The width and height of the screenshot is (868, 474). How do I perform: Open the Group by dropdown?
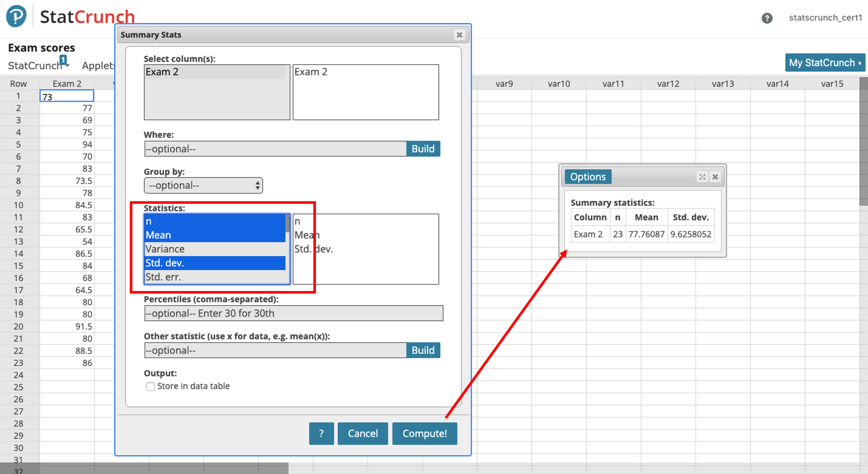coord(203,186)
